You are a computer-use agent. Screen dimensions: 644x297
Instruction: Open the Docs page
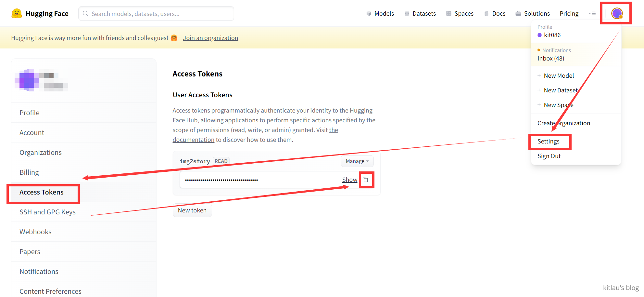[x=495, y=13]
